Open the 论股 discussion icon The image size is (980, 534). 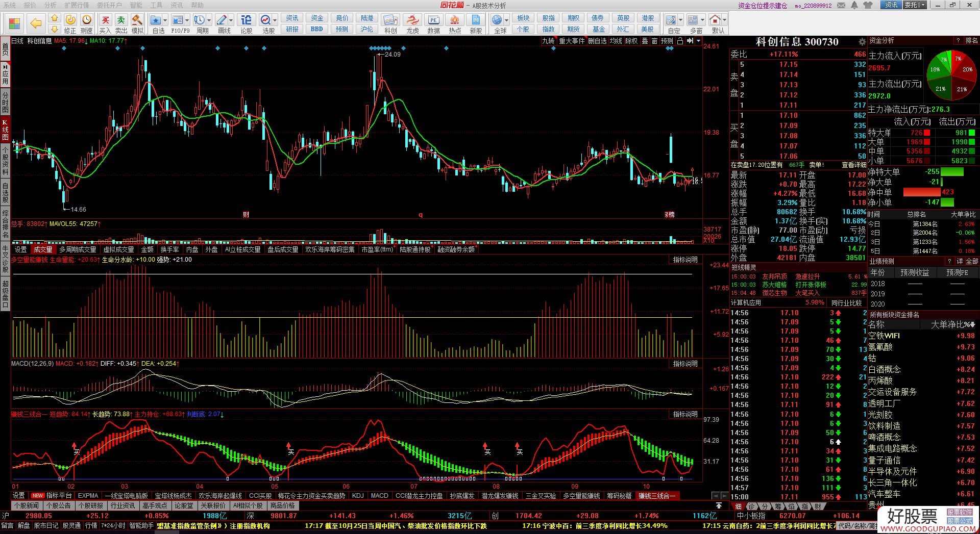click(246, 20)
